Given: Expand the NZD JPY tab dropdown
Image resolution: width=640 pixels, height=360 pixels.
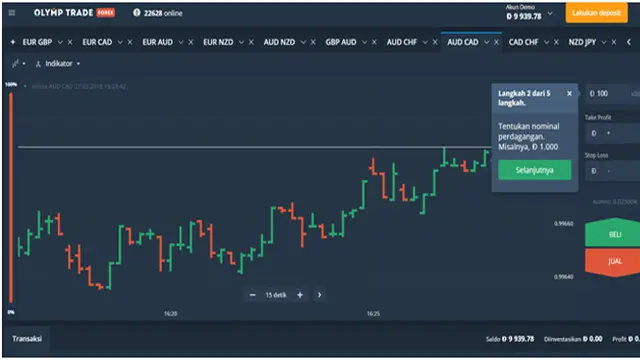Looking at the screenshot, I should pos(604,42).
